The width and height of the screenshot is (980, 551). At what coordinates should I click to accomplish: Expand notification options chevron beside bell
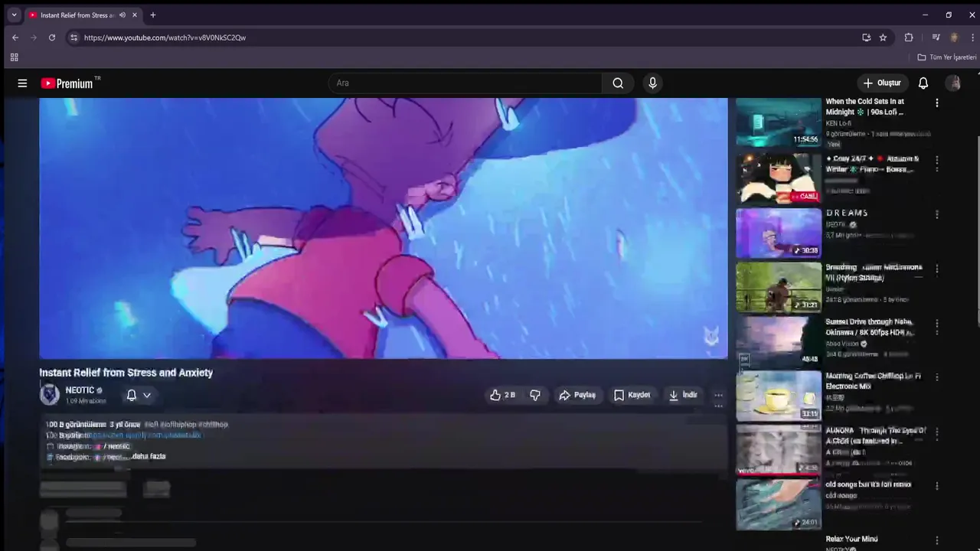(x=147, y=395)
